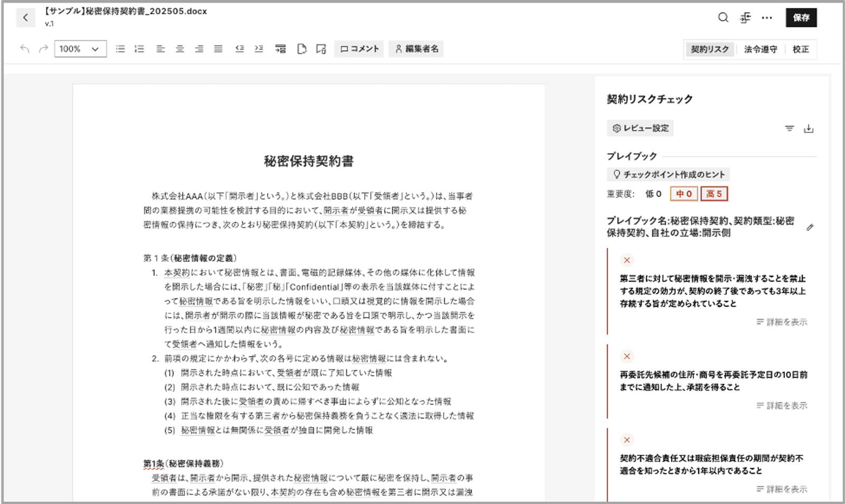Click the numbered list icon
Image resolution: width=846 pixels, height=504 pixels.
(140, 49)
